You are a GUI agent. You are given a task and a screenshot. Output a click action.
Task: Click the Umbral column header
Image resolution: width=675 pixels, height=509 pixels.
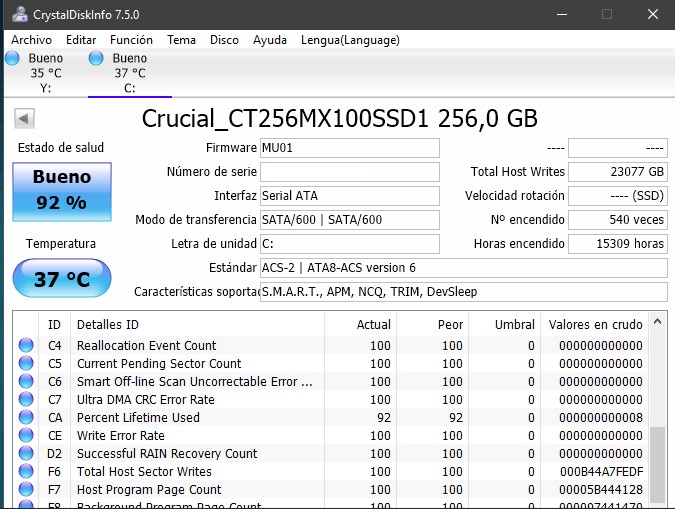tap(504, 325)
